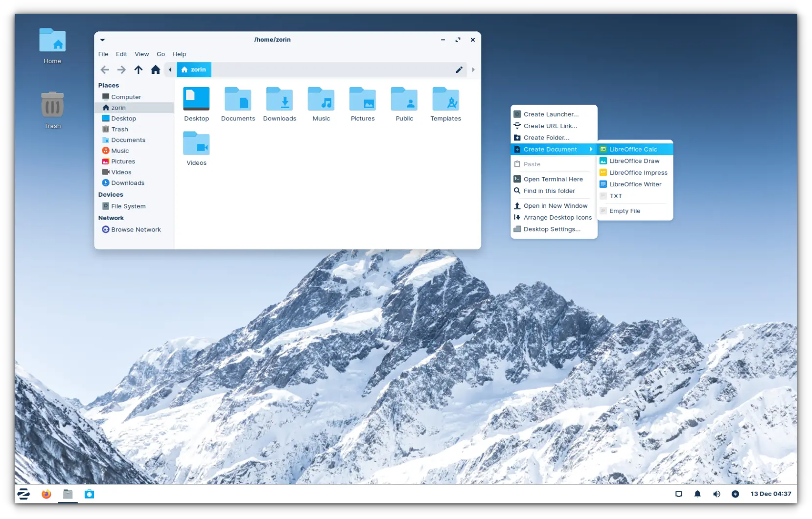This screenshot has width=812, height=519.
Task: Open the View menu
Action: tap(142, 54)
